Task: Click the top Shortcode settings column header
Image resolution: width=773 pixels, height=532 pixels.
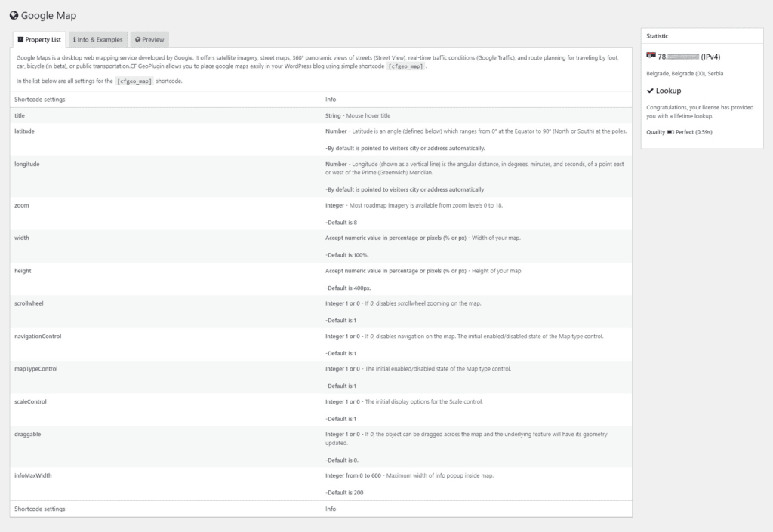Action: (x=39, y=100)
